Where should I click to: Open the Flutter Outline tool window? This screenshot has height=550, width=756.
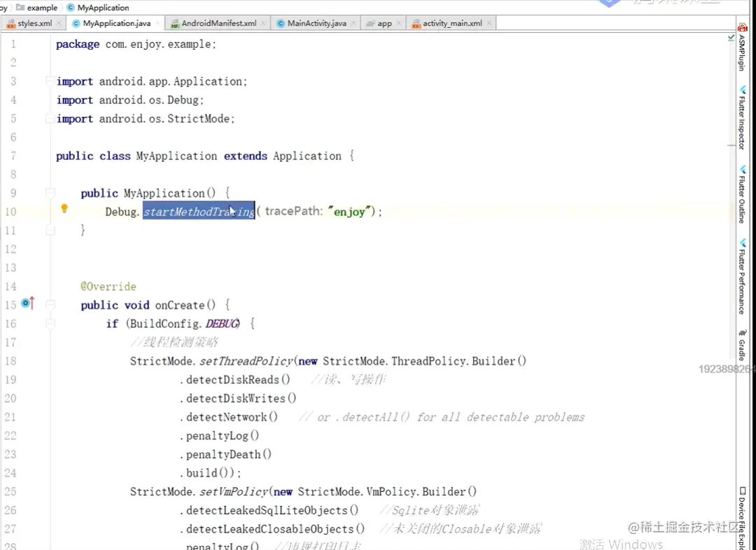[x=742, y=195]
